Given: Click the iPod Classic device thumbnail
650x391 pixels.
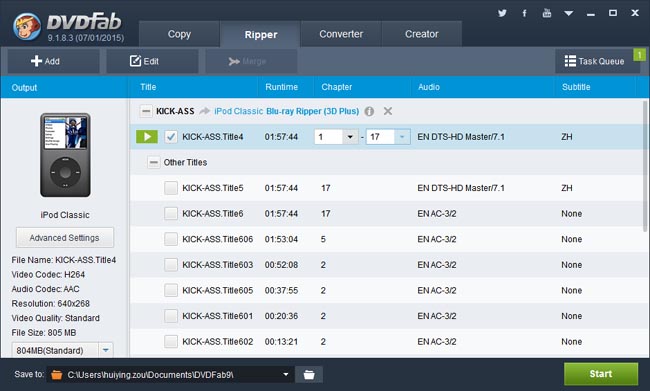Looking at the screenshot, I should click(x=65, y=155).
